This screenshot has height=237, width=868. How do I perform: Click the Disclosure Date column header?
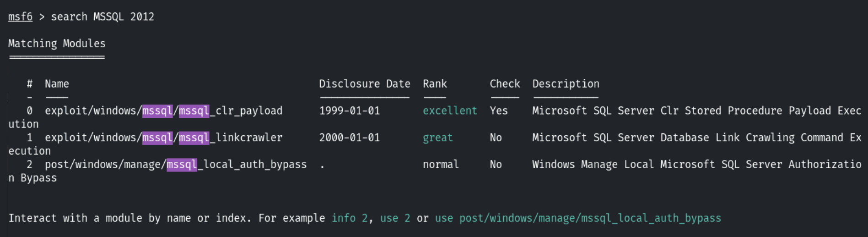click(365, 84)
